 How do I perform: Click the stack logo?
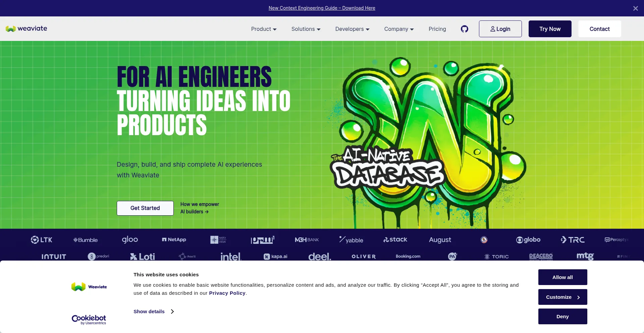tap(395, 239)
